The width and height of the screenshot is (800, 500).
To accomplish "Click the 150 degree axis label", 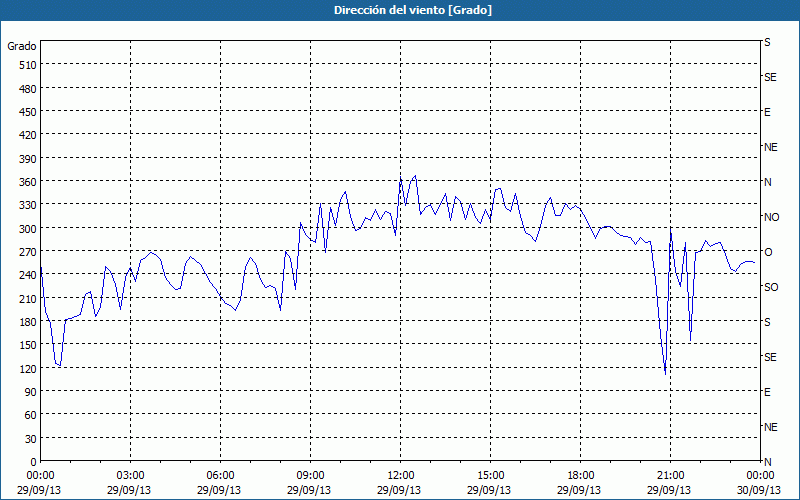I will pos(28,345).
